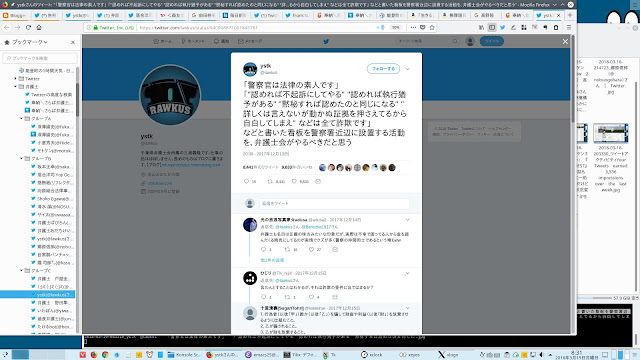Open the tweet options chevron next to follow
The height and width of the screenshot is (360, 640).
[x=407, y=69]
